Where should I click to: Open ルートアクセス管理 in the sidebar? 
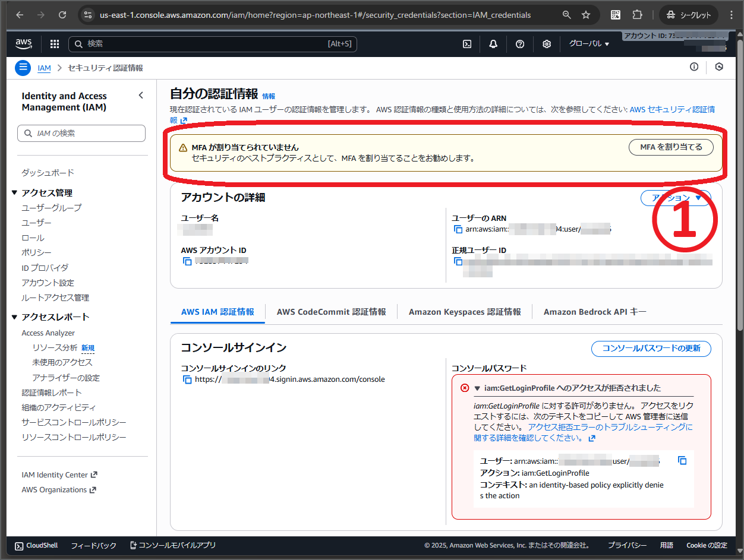click(x=55, y=298)
